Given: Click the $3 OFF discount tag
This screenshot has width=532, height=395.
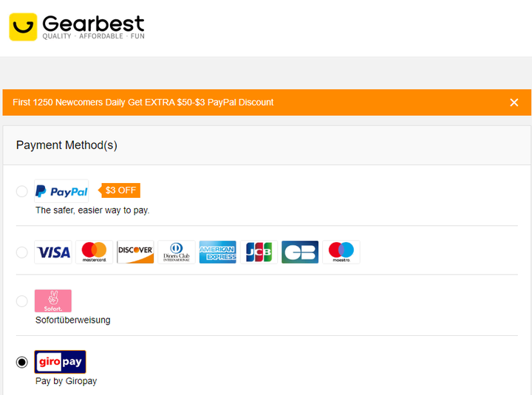Looking at the screenshot, I should tap(120, 190).
